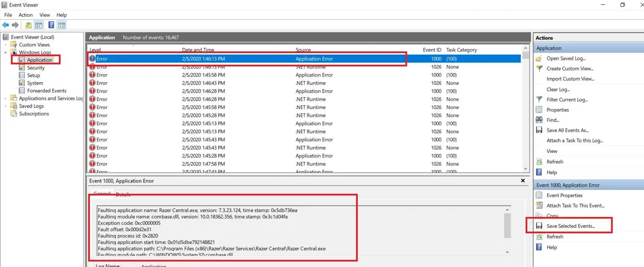The width and height of the screenshot is (644, 267).
Task: Click the Up One Level toolbar icon
Action: click(x=28, y=25)
